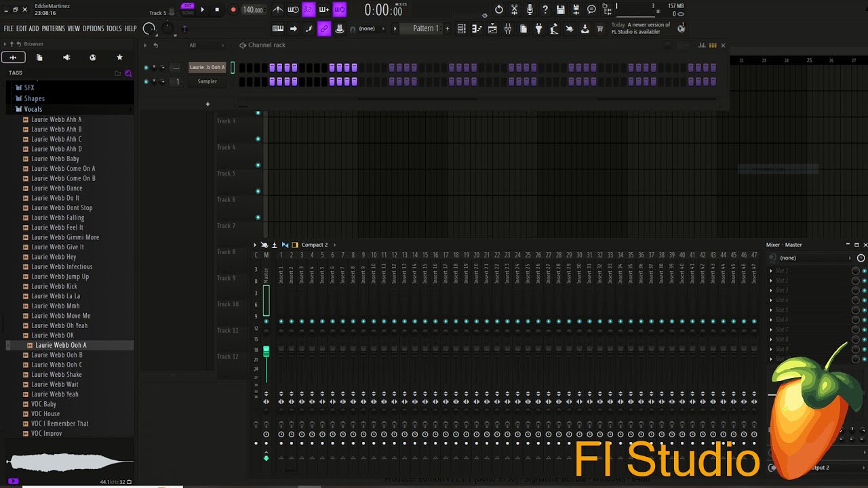Click the plus button to add a channel

point(208,104)
